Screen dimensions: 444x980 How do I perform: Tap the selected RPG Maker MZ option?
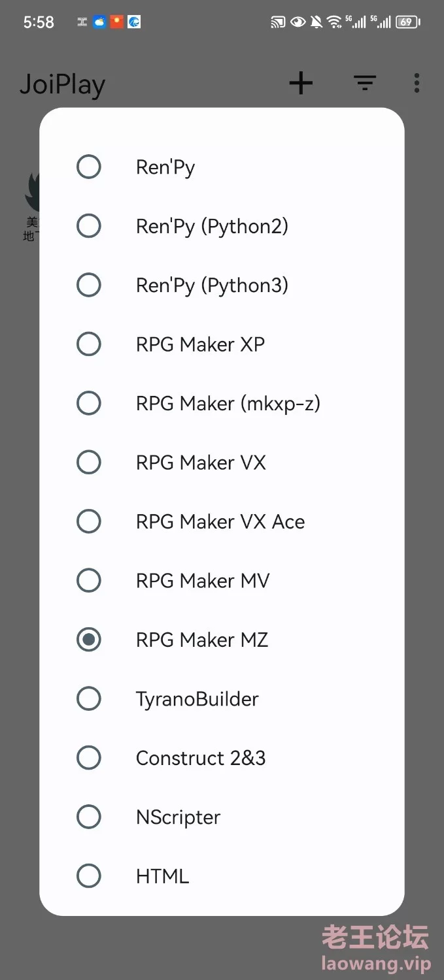click(x=222, y=640)
